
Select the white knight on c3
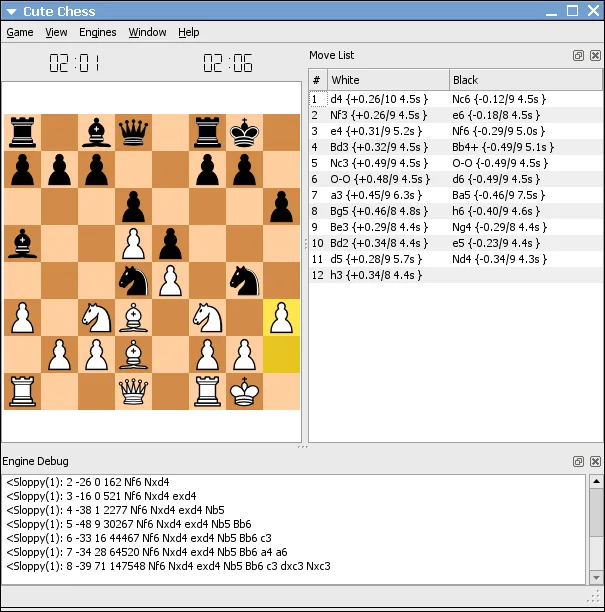click(x=96, y=317)
